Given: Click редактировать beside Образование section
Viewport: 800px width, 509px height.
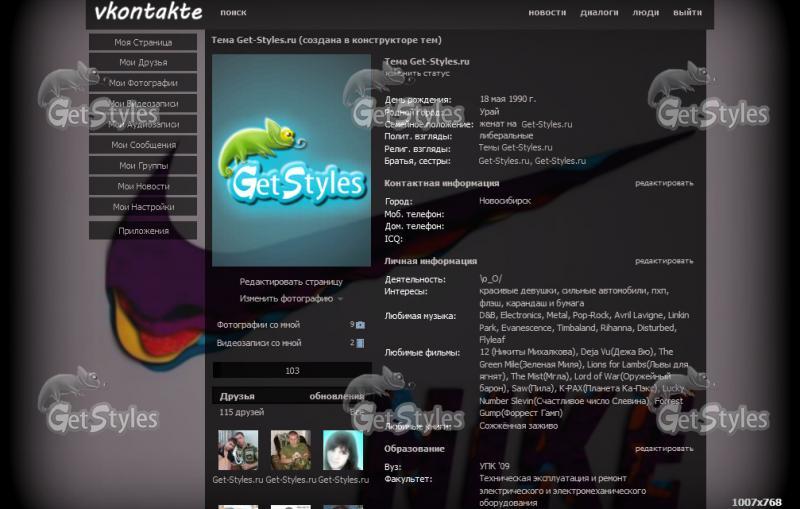Looking at the screenshot, I should [x=663, y=449].
